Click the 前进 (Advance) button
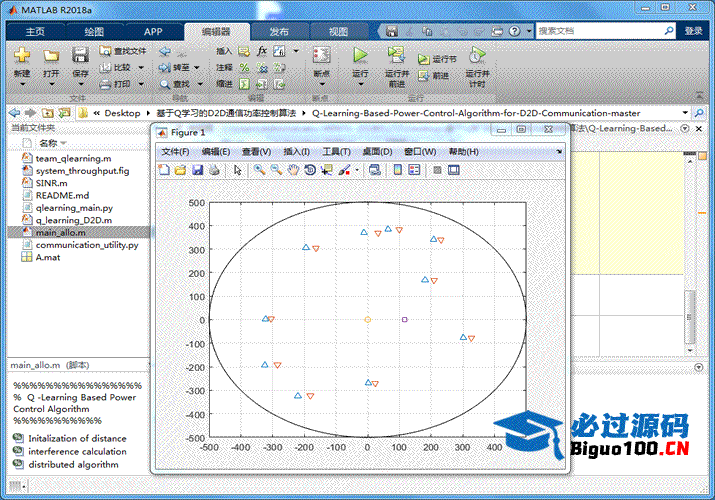 [x=434, y=75]
